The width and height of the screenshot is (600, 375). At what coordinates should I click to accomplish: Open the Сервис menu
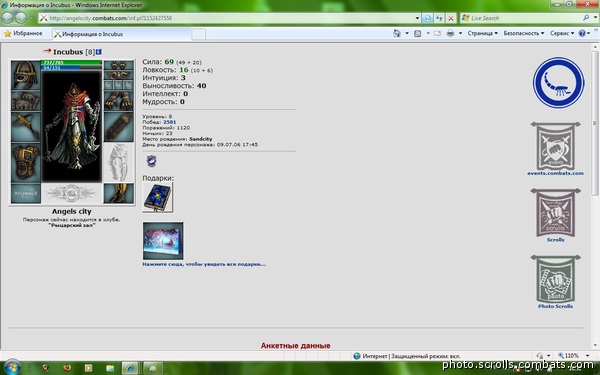click(x=562, y=33)
